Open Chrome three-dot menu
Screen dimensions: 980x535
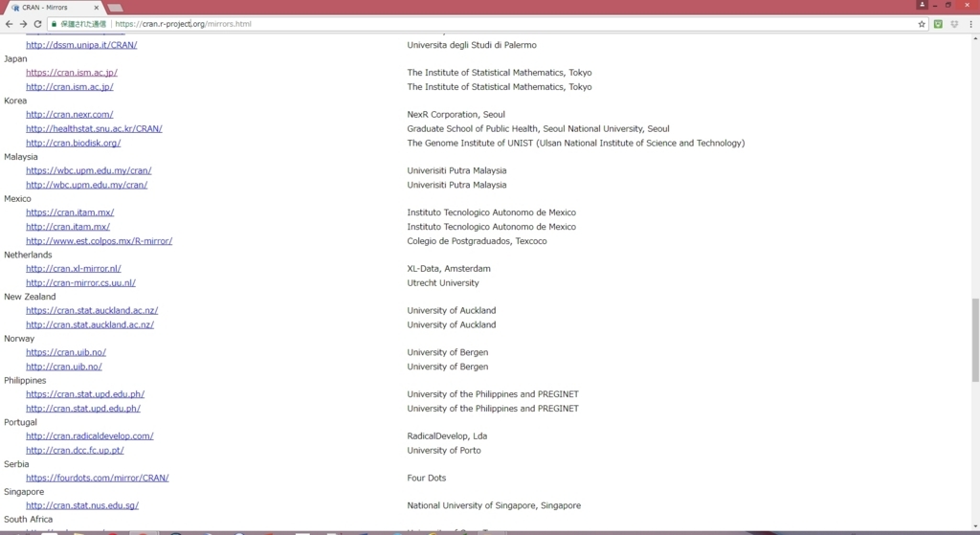click(x=970, y=24)
